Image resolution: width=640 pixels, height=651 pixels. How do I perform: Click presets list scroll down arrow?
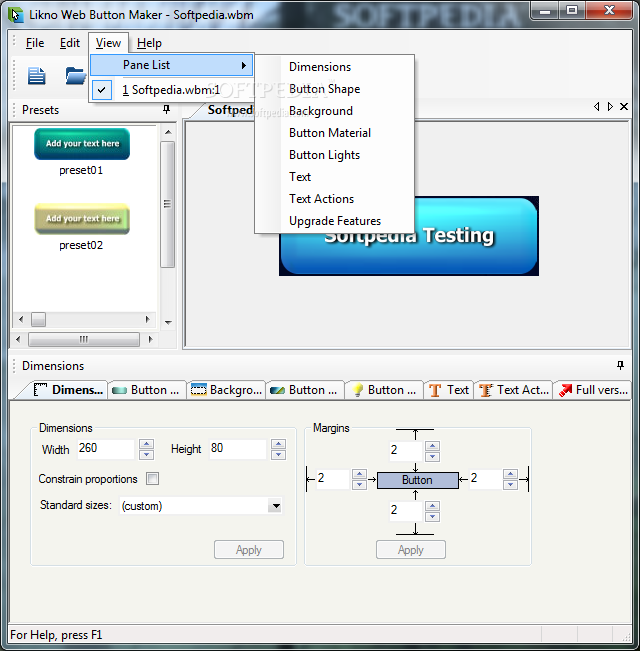[x=168, y=323]
